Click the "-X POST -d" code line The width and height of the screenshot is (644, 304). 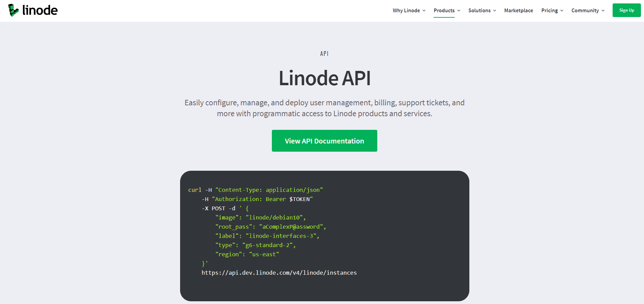point(225,208)
